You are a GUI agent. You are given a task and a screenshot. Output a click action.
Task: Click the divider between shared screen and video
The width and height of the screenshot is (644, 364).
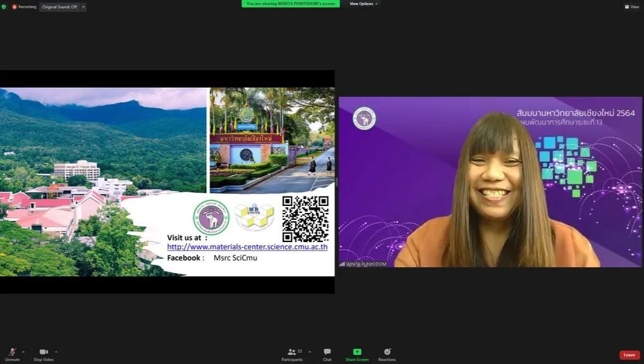pos(336,182)
